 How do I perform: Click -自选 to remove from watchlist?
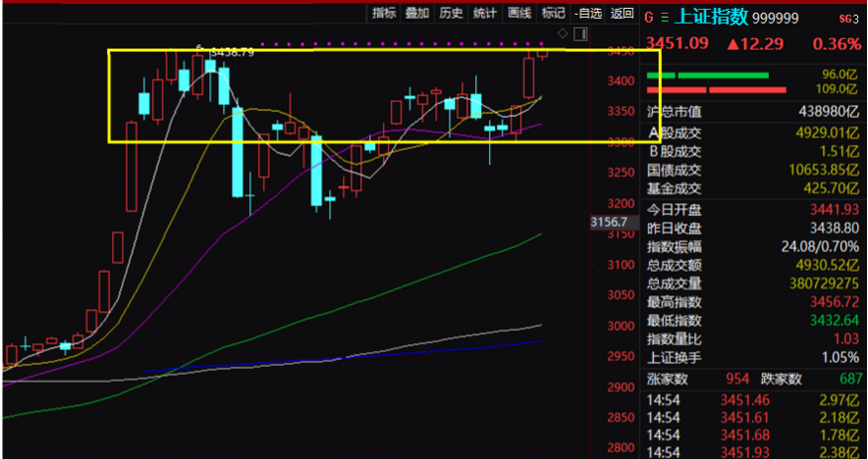click(x=588, y=13)
